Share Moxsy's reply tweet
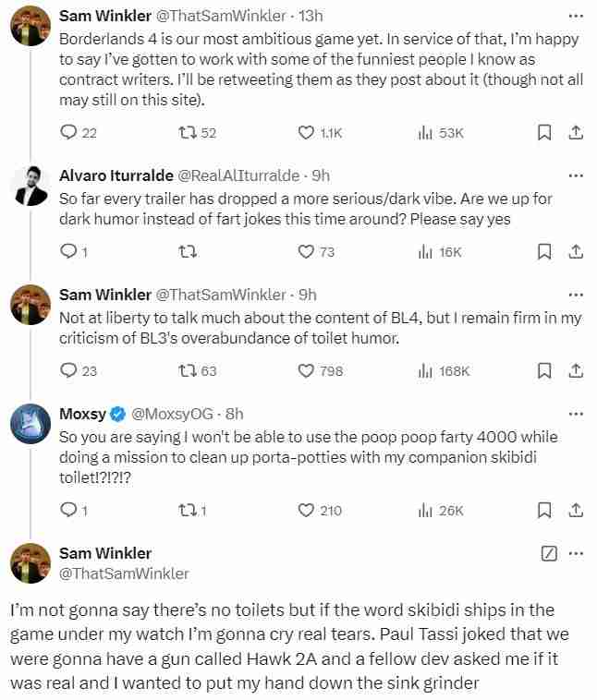This screenshot has width=597, height=700. pos(575,510)
